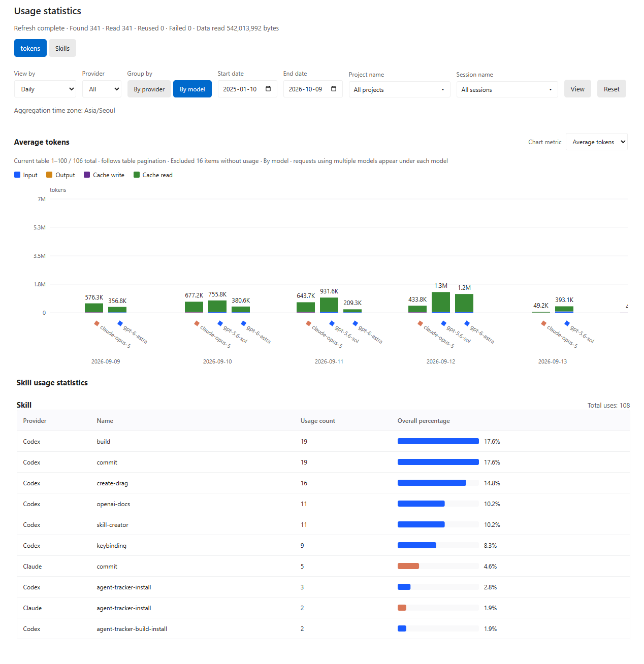The image size is (644, 664).
Task: Select the agent-tracker-build-install skill row
Action: click(x=324, y=628)
